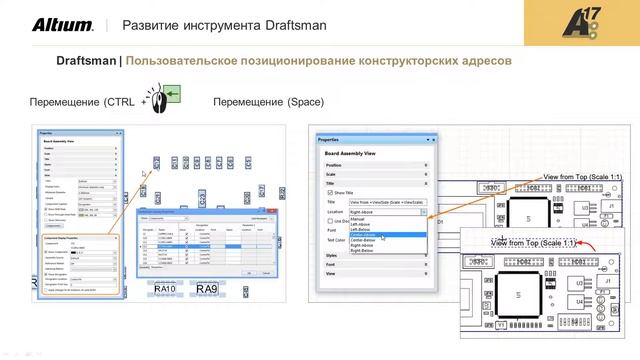Viewport: 640px width, 360px height.
Task: Close the component display dialog with red X
Action: [271, 211]
